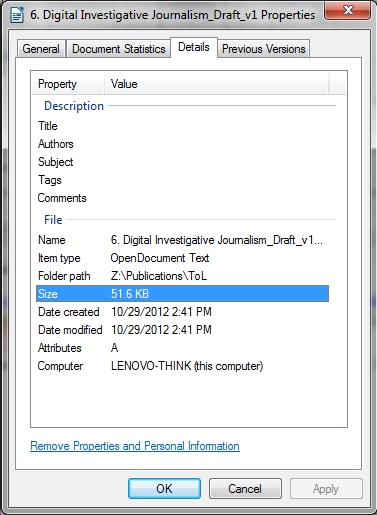Confirm with the OK button
377x515 pixels.
point(164,489)
